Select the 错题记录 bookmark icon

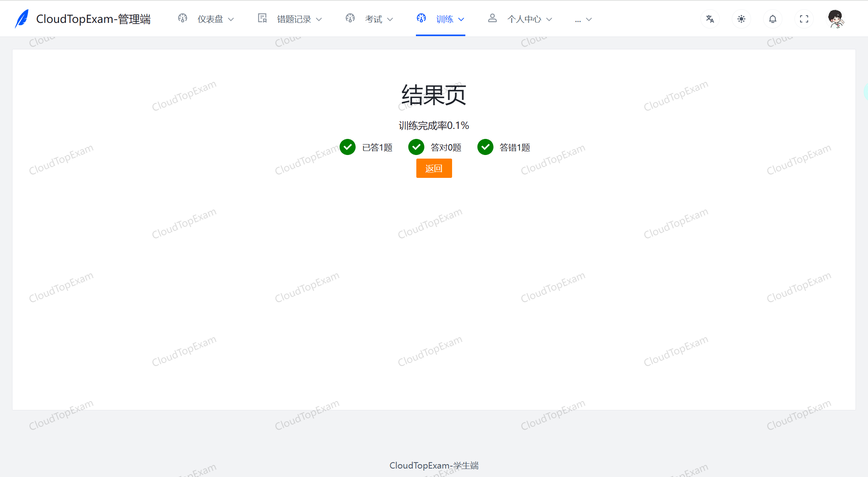(262, 18)
